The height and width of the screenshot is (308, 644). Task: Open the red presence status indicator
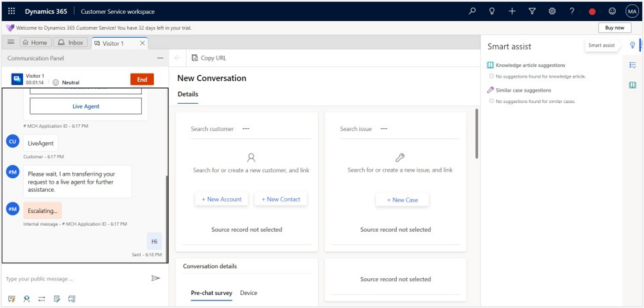(x=592, y=12)
